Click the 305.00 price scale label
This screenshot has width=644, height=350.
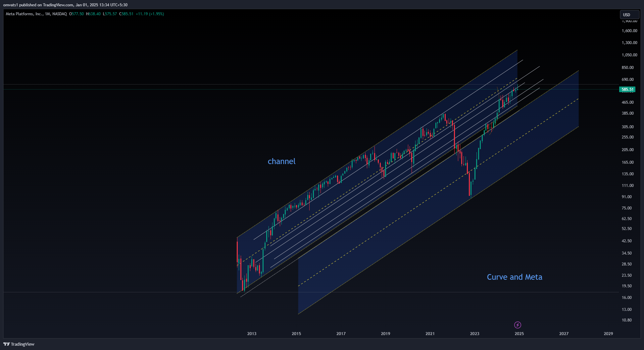628,127
